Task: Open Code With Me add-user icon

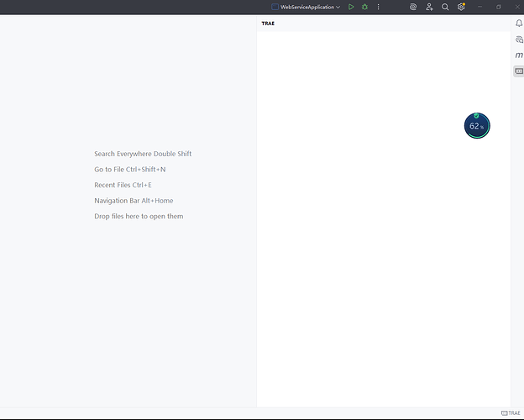Action: click(x=429, y=7)
